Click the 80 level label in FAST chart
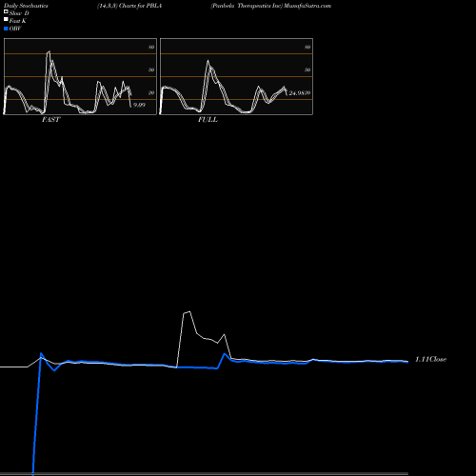Screen dimensions: 476x476 click(151, 47)
